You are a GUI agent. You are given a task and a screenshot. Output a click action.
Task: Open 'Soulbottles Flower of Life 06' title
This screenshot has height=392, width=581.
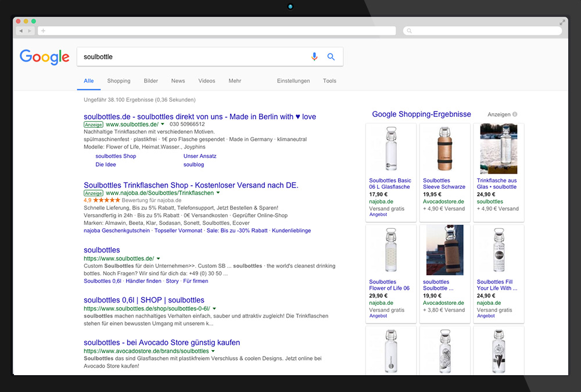[x=389, y=285]
